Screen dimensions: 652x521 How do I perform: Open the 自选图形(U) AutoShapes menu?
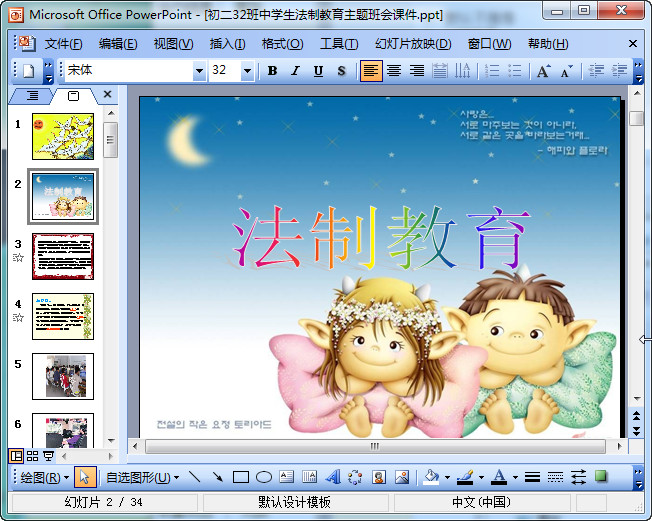pos(143,477)
